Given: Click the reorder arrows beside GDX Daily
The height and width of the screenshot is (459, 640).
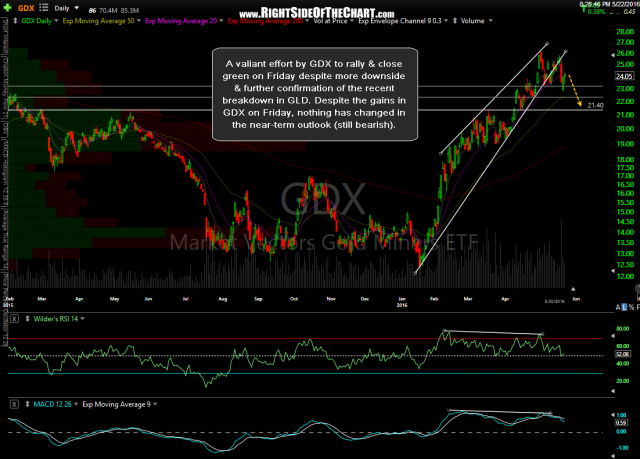Looking at the screenshot, I should pyautogui.click(x=16, y=21).
